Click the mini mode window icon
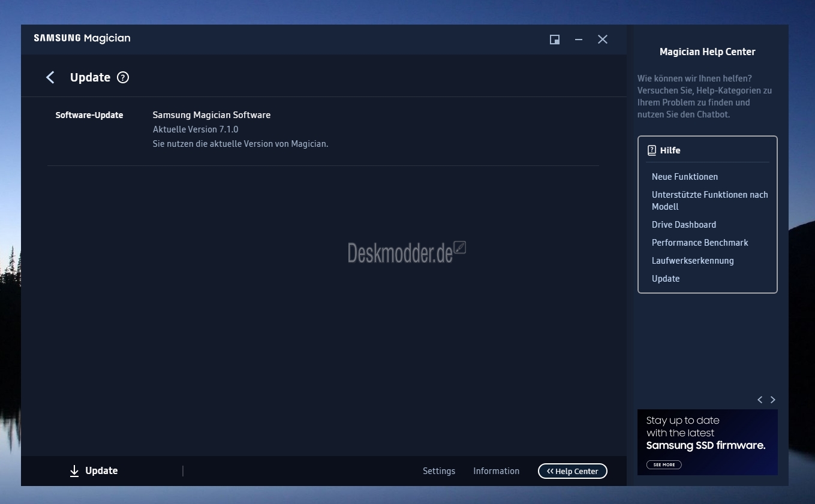Image resolution: width=815 pixels, height=504 pixels. [555, 40]
